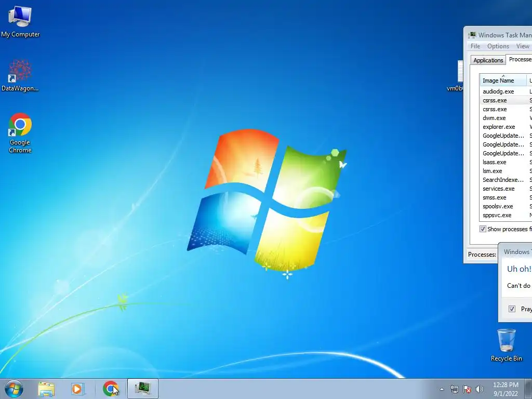Open the Options menu in Task Manager
Viewport: 532px width, 399px height.
(x=498, y=46)
